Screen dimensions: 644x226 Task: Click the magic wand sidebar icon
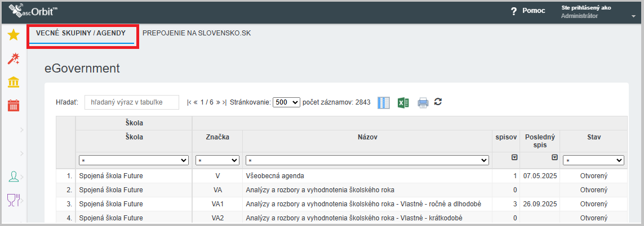click(14, 59)
